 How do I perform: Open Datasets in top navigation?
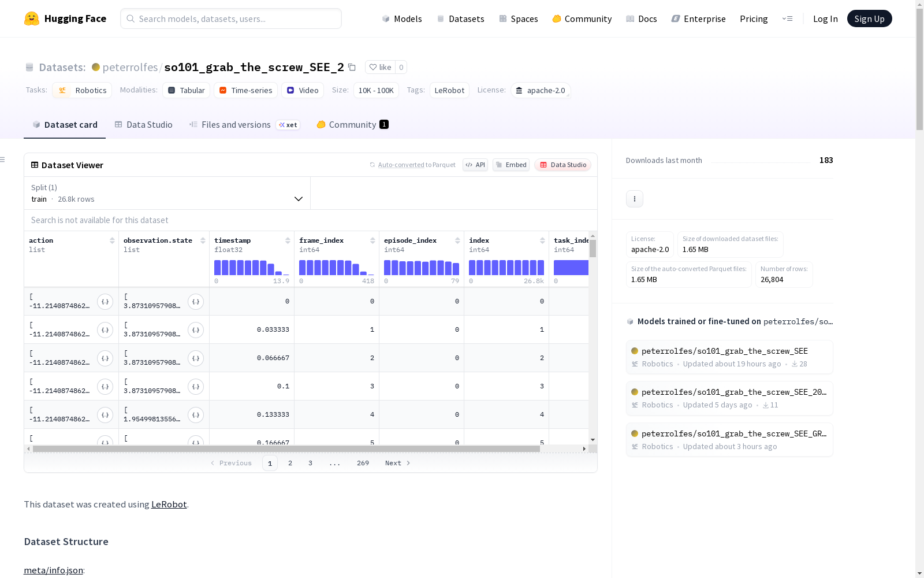461,18
